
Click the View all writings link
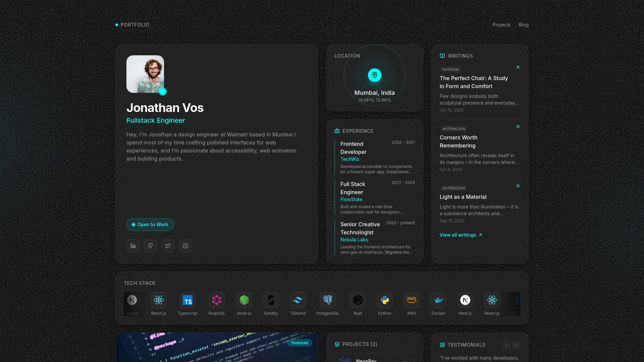pos(461,235)
